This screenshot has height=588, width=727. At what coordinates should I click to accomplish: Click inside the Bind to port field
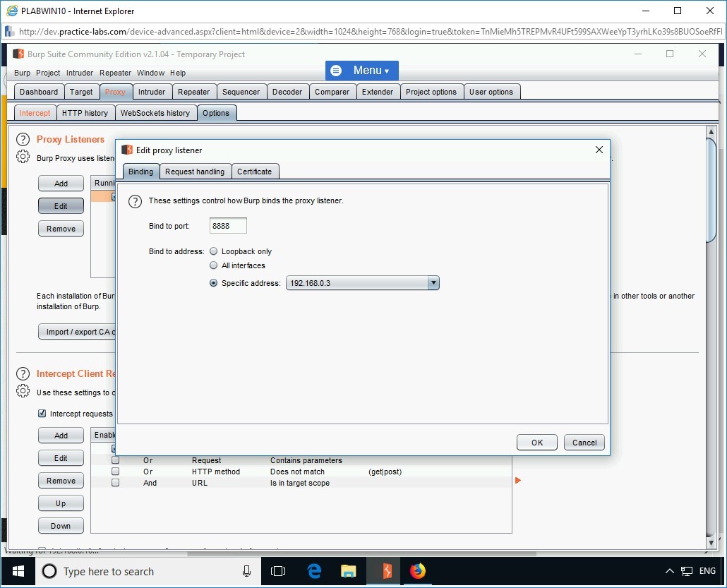click(227, 225)
